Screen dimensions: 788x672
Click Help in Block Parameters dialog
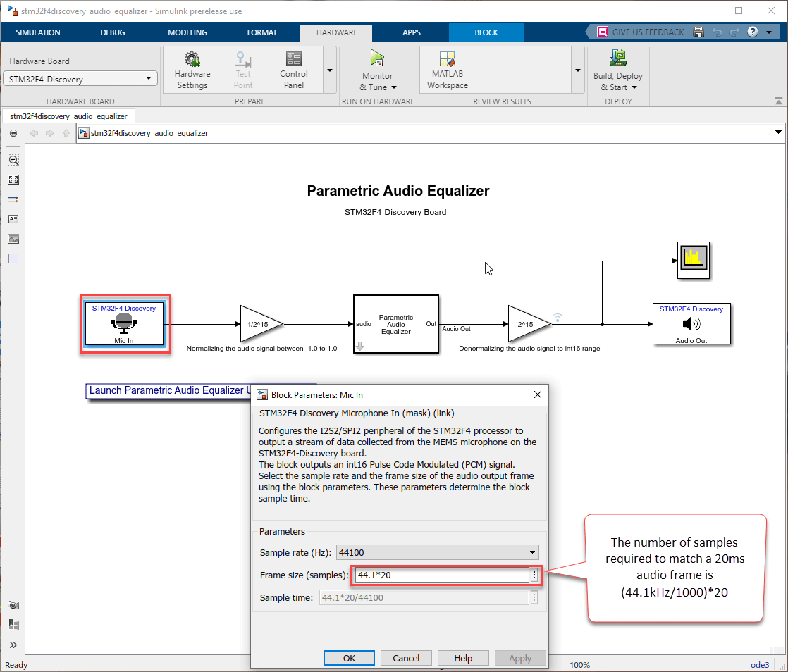pyautogui.click(x=463, y=658)
